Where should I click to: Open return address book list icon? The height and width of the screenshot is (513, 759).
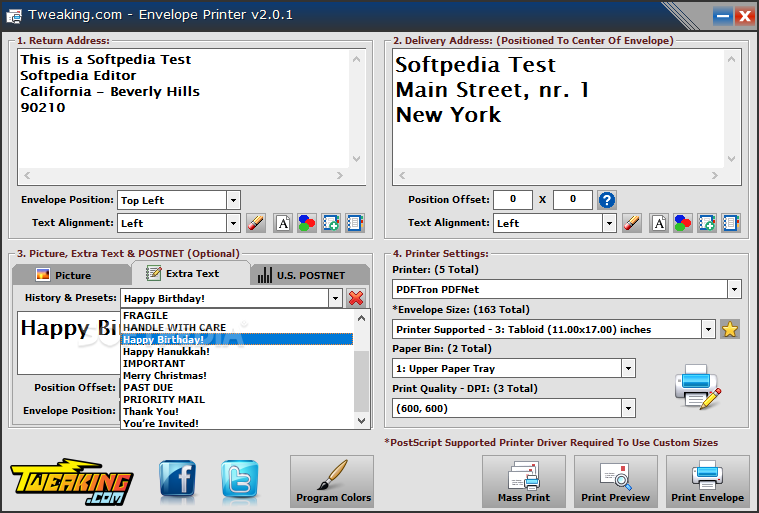coord(355,223)
